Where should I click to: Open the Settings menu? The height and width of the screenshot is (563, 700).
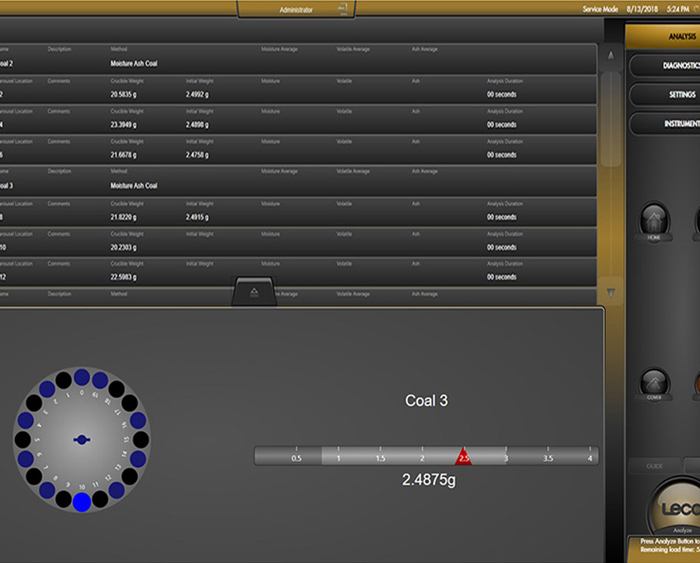coord(670,95)
